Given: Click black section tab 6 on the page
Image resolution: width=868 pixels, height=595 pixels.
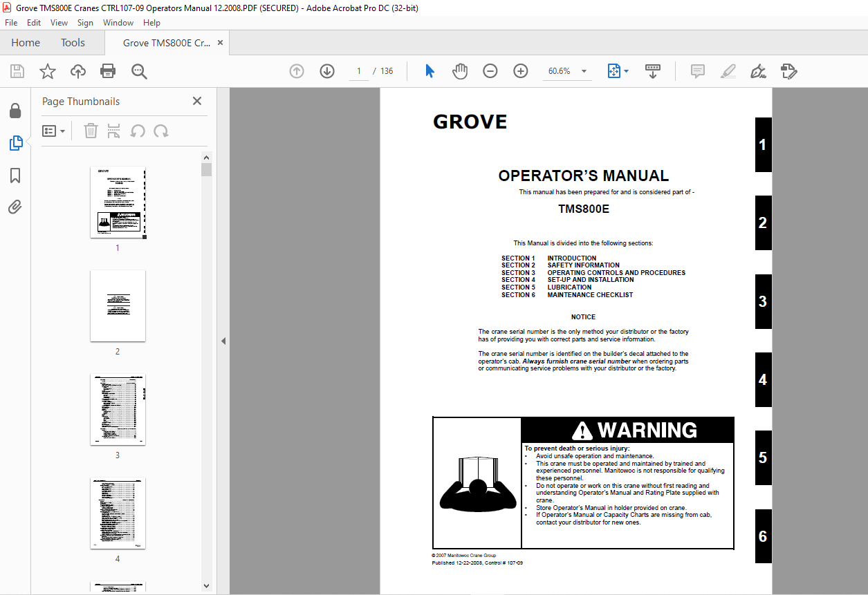Looking at the screenshot, I should [763, 536].
